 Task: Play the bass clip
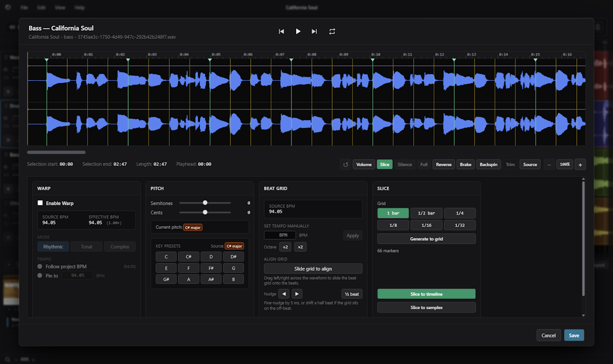(x=298, y=31)
